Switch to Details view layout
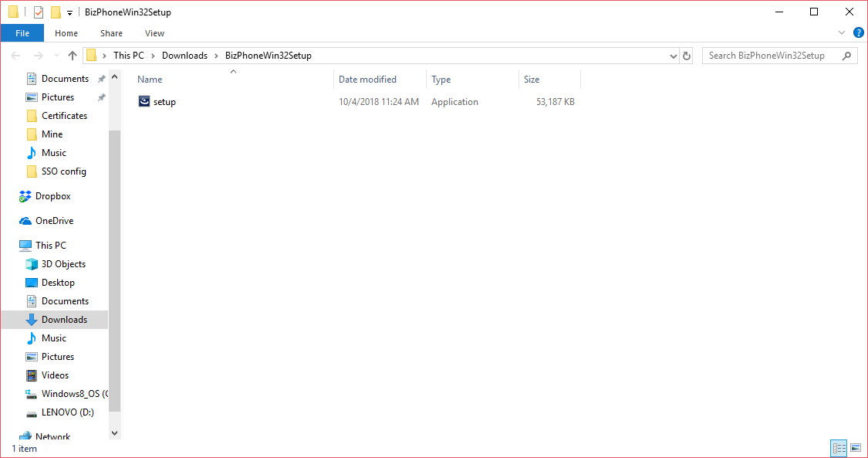Image resolution: width=868 pixels, height=458 pixels. pos(838,448)
